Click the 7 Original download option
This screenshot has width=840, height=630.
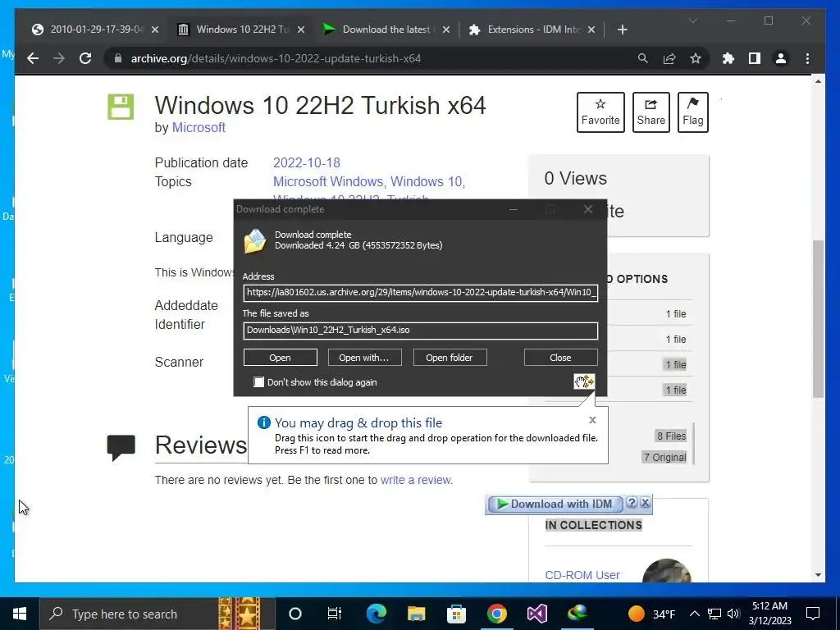point(664,457)
